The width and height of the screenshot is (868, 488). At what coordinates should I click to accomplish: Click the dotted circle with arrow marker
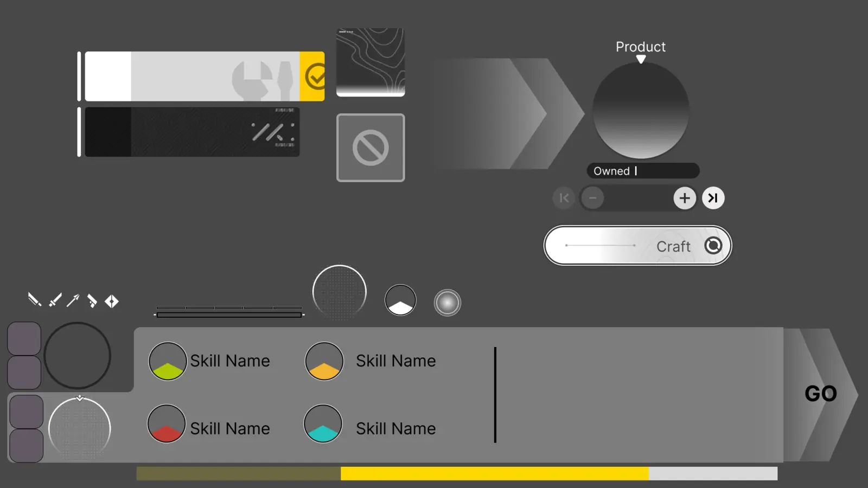coord(79,428)
